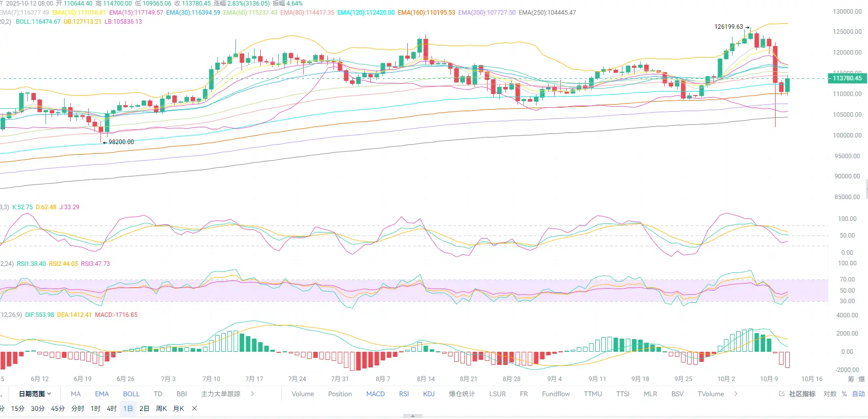Screen dimensions: 868x419
Task: Enable the 主力大单跟踪 indicator
Action: pos(221,394)
